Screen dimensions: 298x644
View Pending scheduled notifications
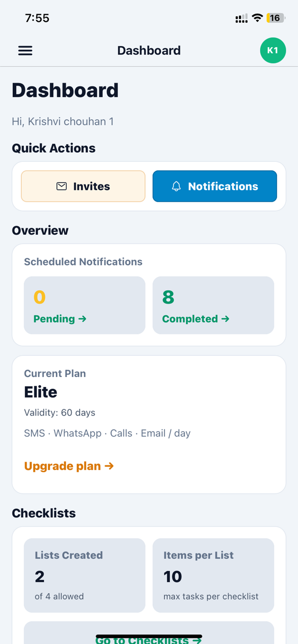click(x=85, y=305)
